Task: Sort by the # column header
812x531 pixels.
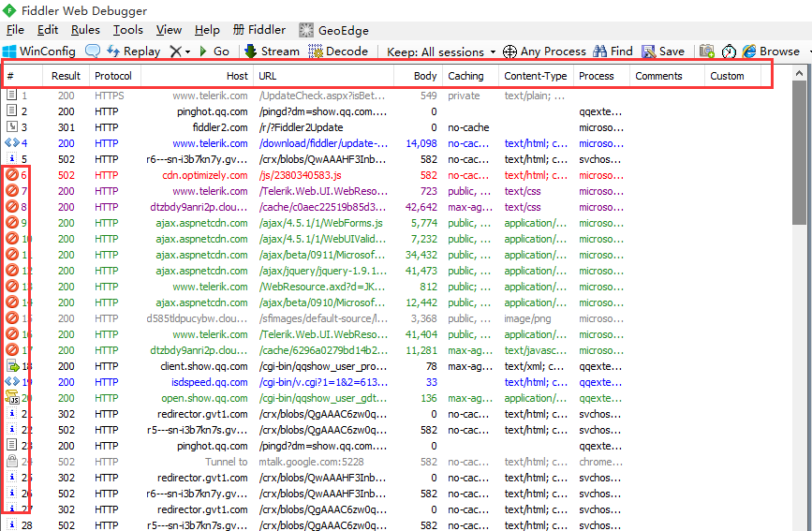Action: tap(23, 76)
